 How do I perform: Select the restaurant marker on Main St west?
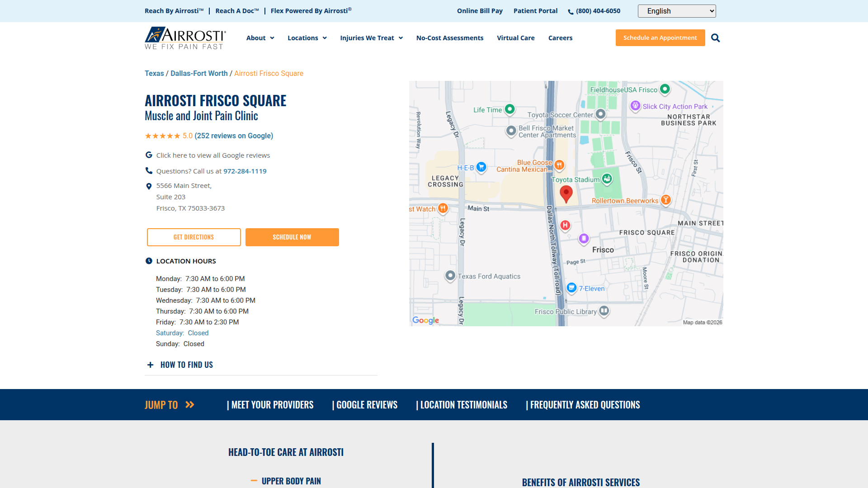coord(443,208)
